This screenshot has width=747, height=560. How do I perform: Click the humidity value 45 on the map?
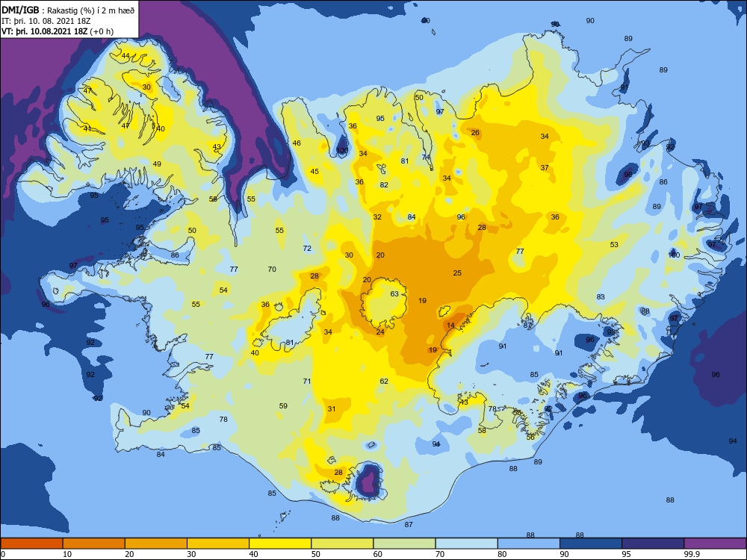click(x=314, y=172)
